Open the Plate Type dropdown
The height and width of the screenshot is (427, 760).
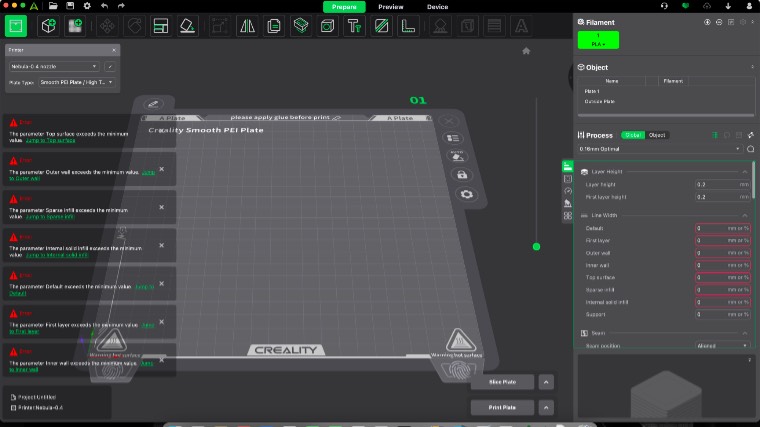point(75,82)
